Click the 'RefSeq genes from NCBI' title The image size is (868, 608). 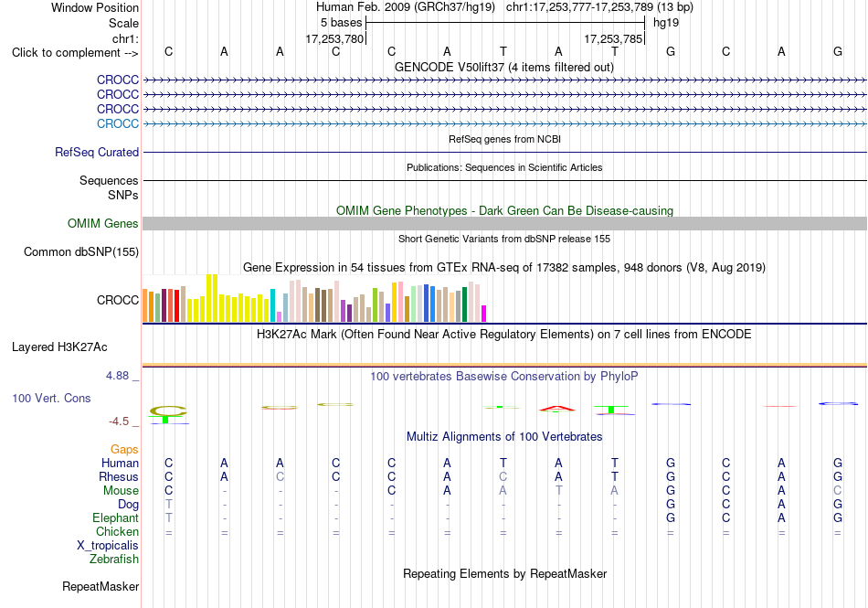tap(504, 140)
